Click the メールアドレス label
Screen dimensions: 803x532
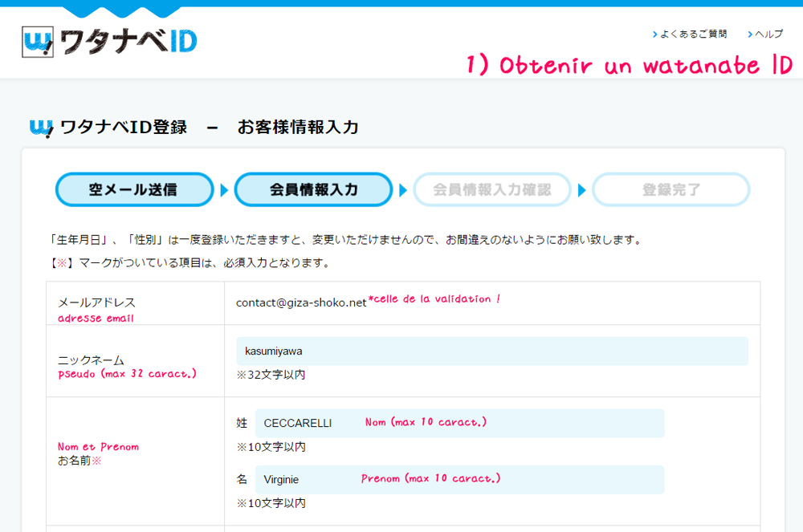point(97,303)
